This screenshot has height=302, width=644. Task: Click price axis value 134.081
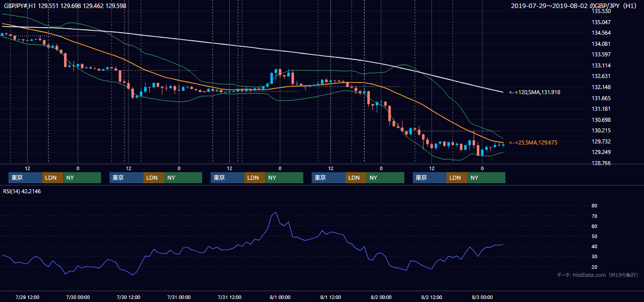click(x=601, y=44)
